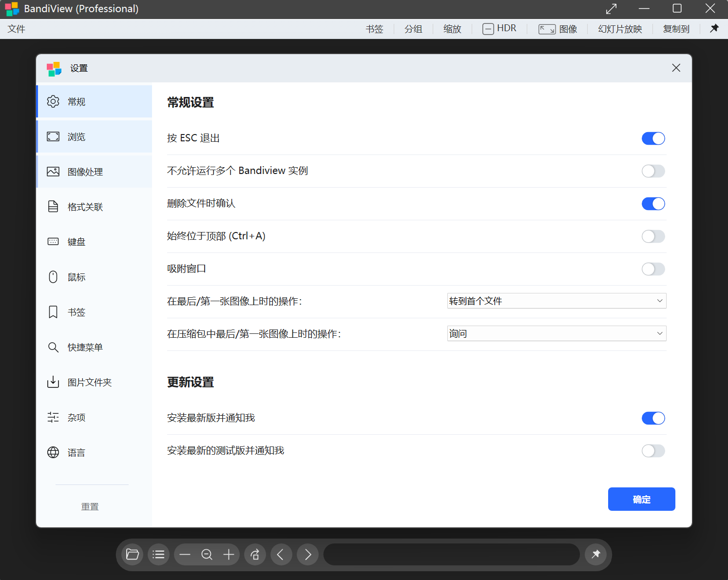The width and height of the screenshot is (728, 580).
Task: Click the zoom out minus control
Action: 185,554
